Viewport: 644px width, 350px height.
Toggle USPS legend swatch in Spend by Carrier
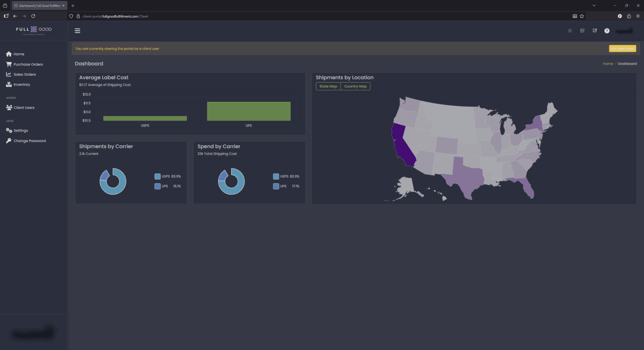(x=276, y=176)
